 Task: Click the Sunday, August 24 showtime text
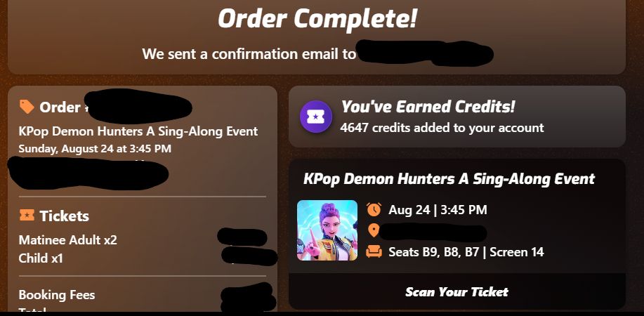point(95,149)
